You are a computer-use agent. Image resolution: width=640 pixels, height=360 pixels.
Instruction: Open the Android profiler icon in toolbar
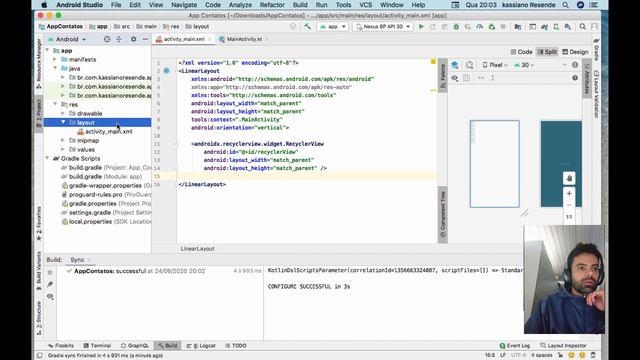coord(480,27)
